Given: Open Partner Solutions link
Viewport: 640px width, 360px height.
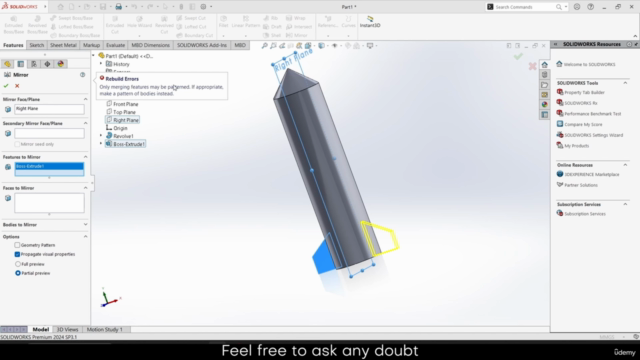Looking at the screenshot, I should pyautogui.click(x=580, y=185).
